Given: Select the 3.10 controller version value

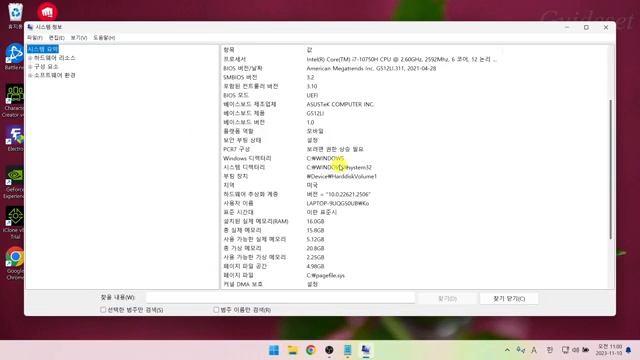Looking at the screenshot, I should point(312,87).
